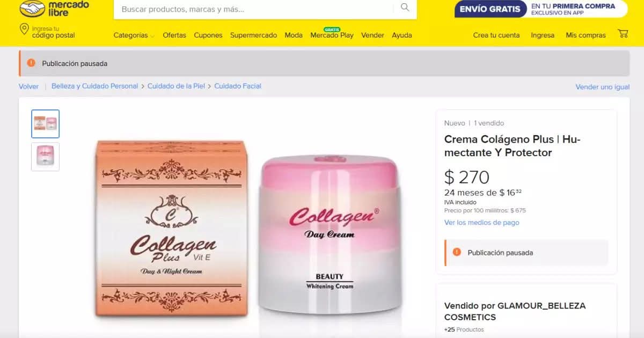Open Belleza y Cuidado Personal breadcrumb
Screen dimensions: 644x338
(94, 86)
